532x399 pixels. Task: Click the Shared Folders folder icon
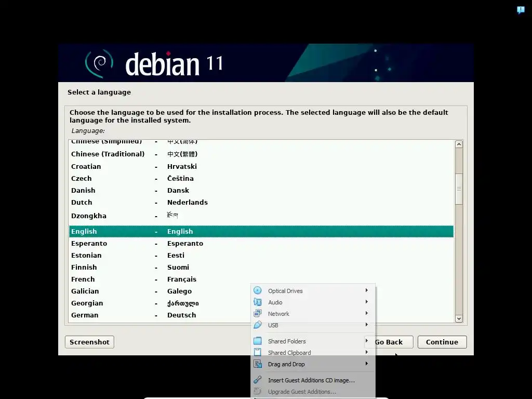pos(258,341)
